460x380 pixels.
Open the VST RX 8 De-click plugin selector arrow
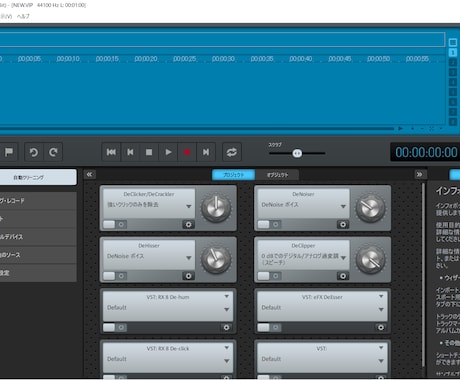pyautogui.click(x=226, y=348)
